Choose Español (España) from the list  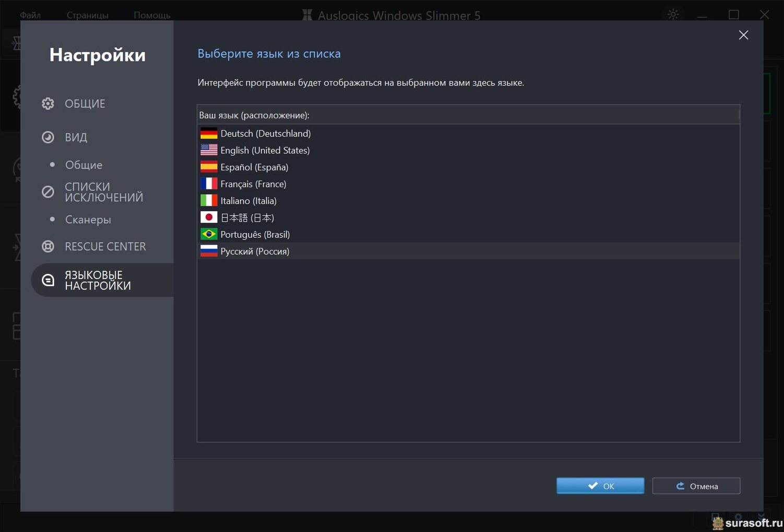point(468,167)
